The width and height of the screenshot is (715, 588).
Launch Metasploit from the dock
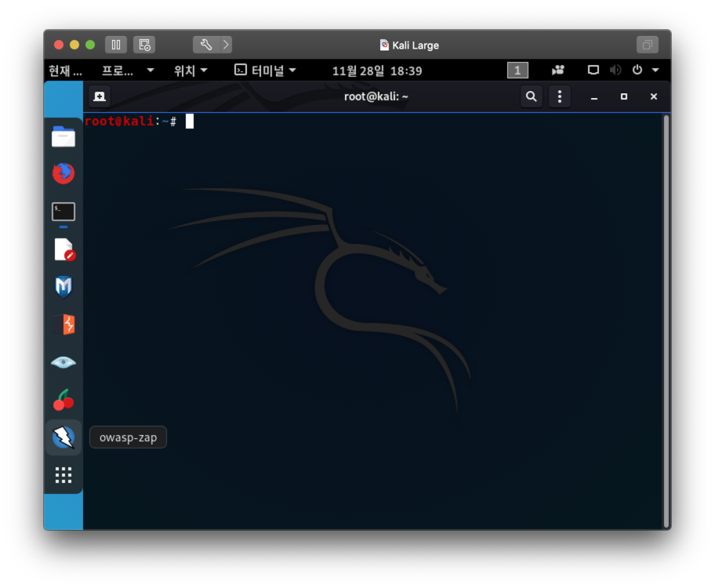(x=64, y=287)
